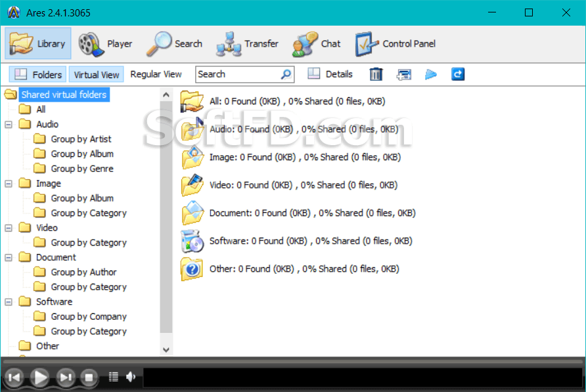
Task: Click the folder tree scroll down arrow
Action: click(x=166, y=350)
